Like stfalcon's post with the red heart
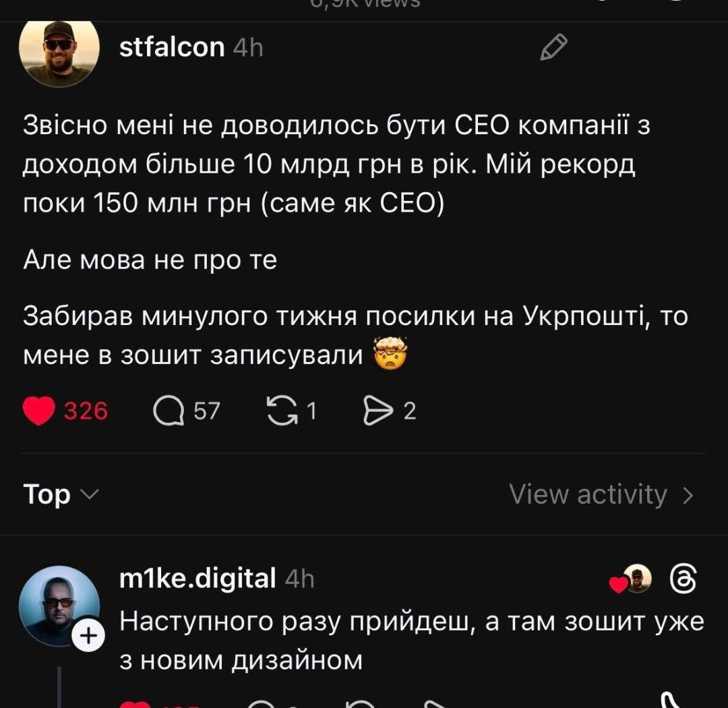 click(38, 411)
